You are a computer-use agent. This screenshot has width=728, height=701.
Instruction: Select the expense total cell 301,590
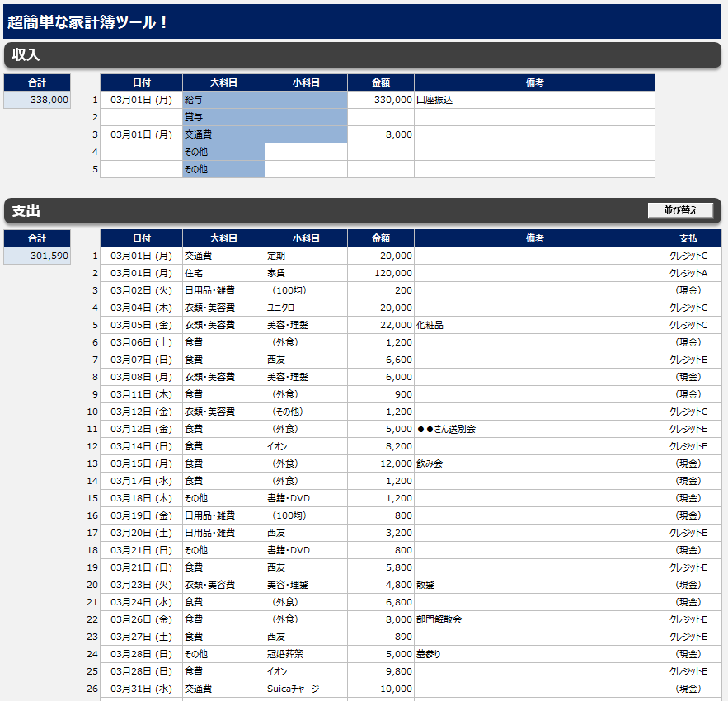(37, 256)
